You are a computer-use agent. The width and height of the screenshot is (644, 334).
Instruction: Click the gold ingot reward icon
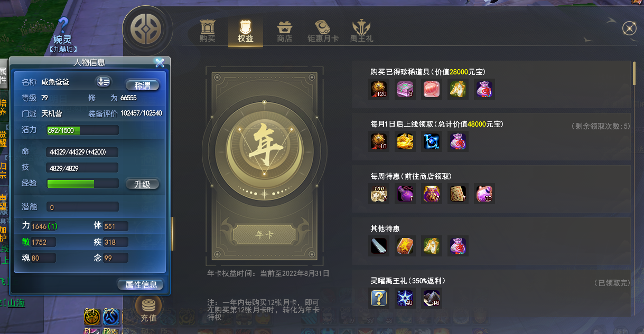pyautogui.click(x=405, y=141)
